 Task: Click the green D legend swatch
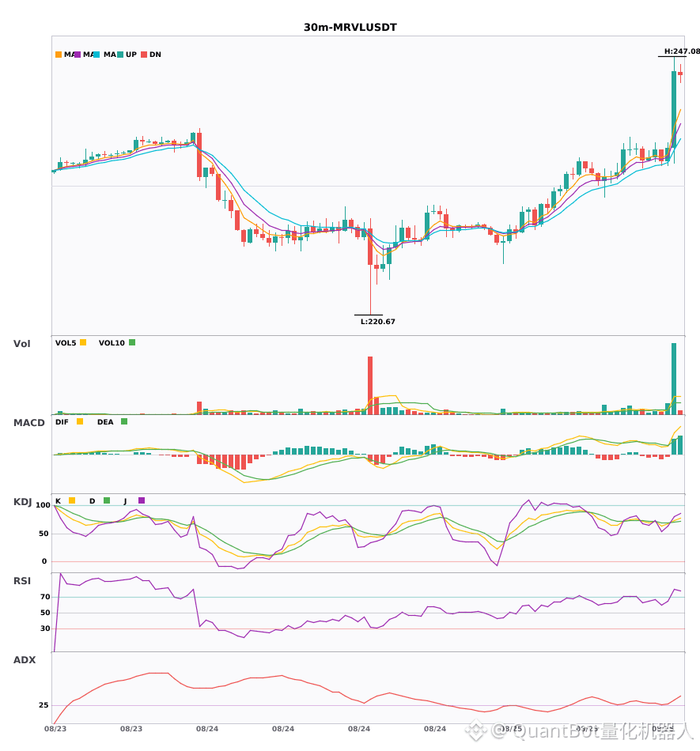[x=107, y=500]
